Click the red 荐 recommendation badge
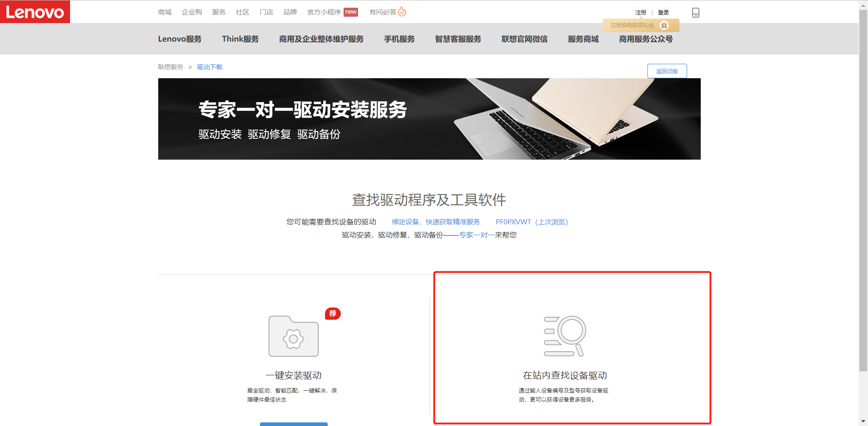 (x=333, y=313)
